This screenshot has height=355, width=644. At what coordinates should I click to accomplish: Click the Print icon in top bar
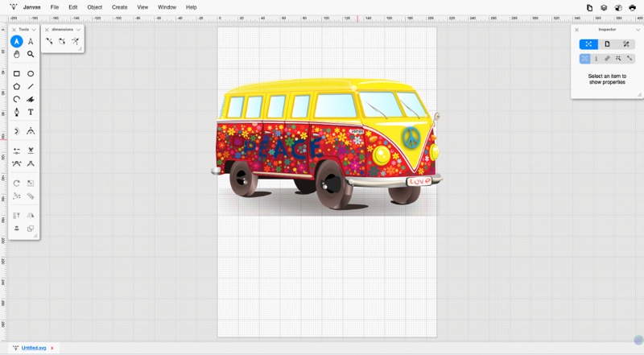[x=632, y=7]
